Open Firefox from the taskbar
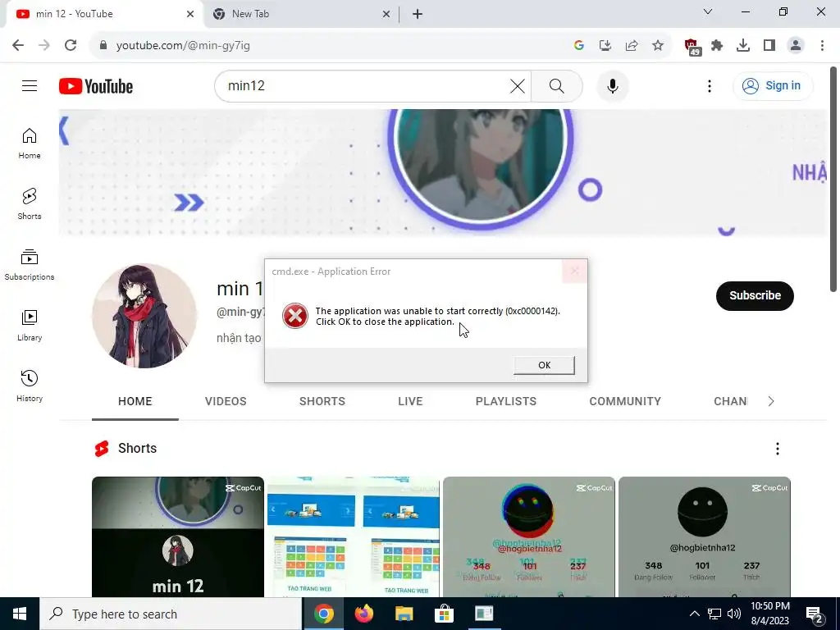The height and width of the screenshot is (630, 840). tap(363, 614)
